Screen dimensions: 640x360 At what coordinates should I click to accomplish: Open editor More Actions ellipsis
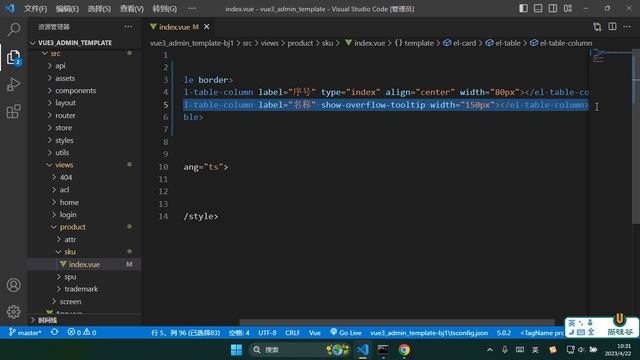(x=627, y=27)
